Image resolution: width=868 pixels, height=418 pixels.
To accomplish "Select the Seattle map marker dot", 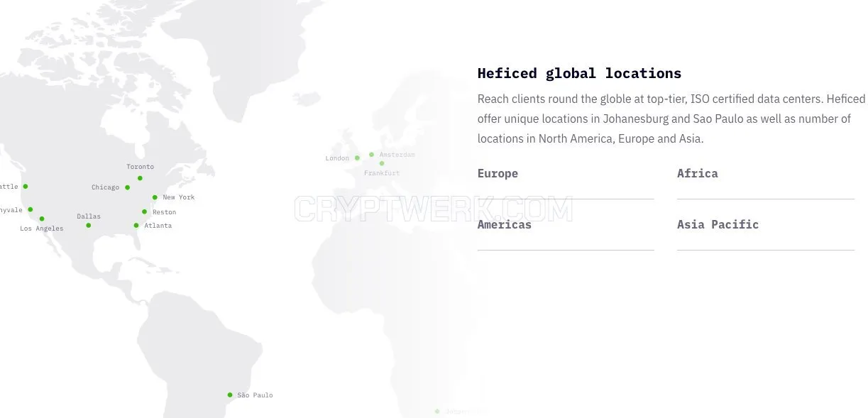I will (26, 186).
